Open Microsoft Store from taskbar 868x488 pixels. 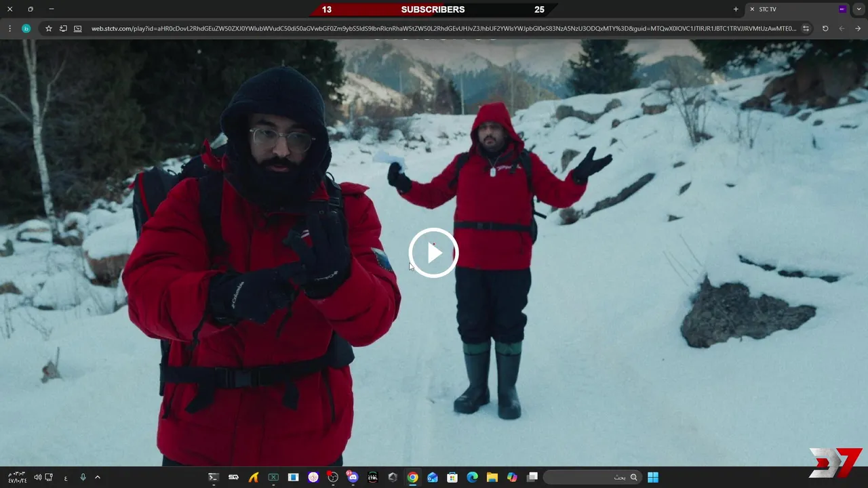click(x=452, y=477)
